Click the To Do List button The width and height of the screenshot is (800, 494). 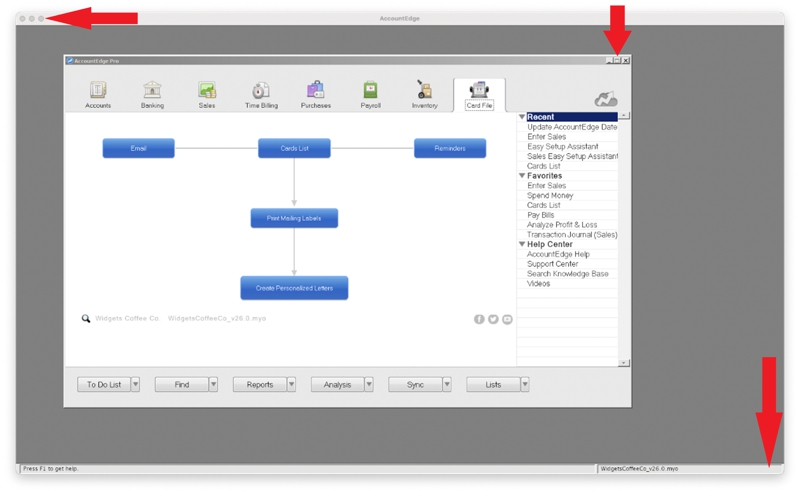[x=104, y=384]
